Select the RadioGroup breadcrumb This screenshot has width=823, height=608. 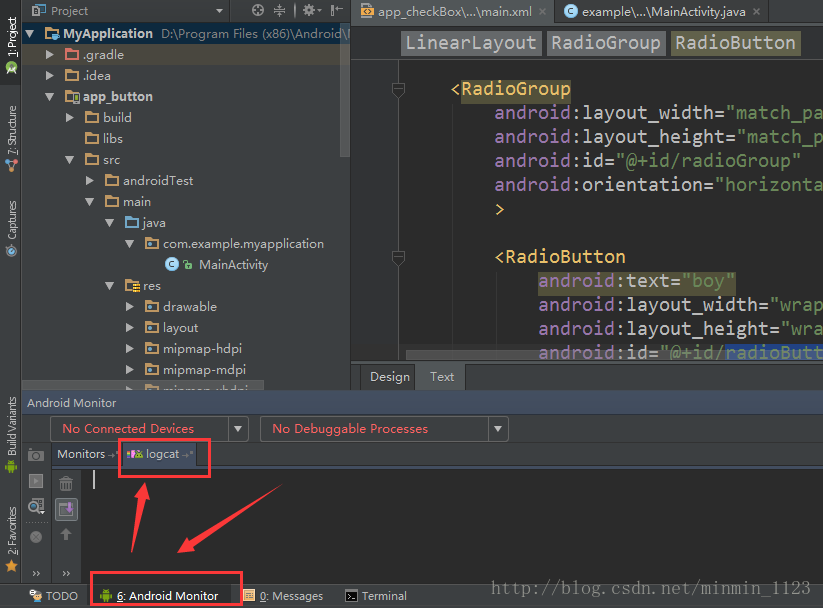(x=606, y=43)
